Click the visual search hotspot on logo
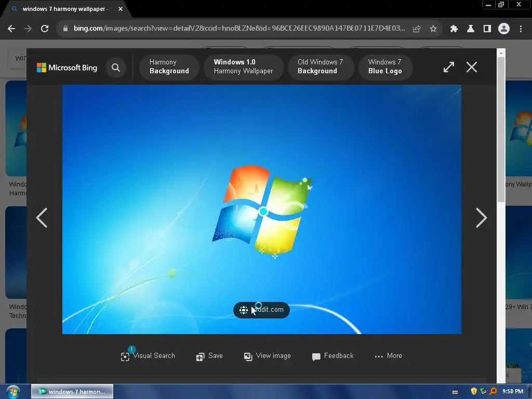The height and width of the screenshot is (399, 532). [263, 212]
